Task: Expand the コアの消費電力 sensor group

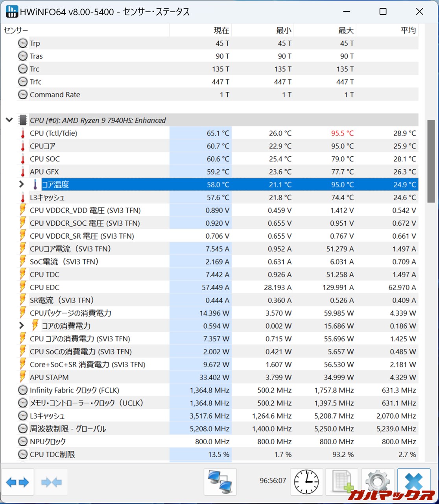Action: click(22, 326)
